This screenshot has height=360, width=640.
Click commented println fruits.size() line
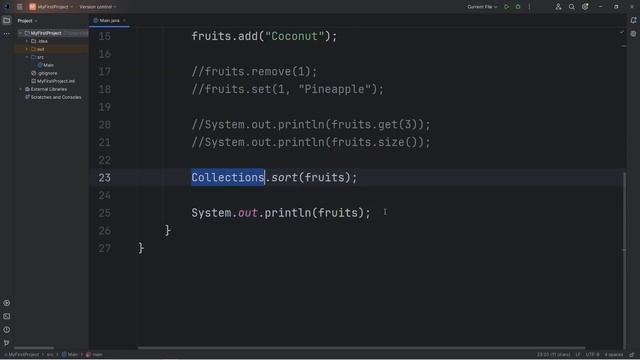(311, 142)
